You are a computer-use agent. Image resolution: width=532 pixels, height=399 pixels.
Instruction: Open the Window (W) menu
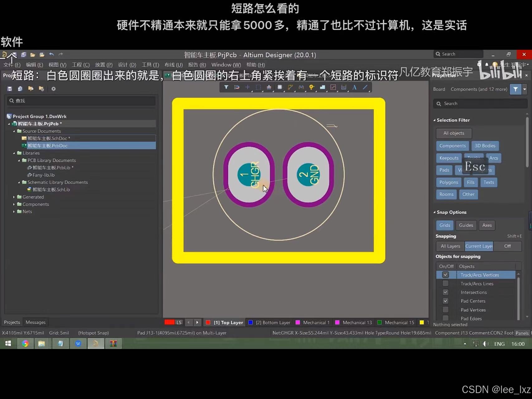point(226,65)
